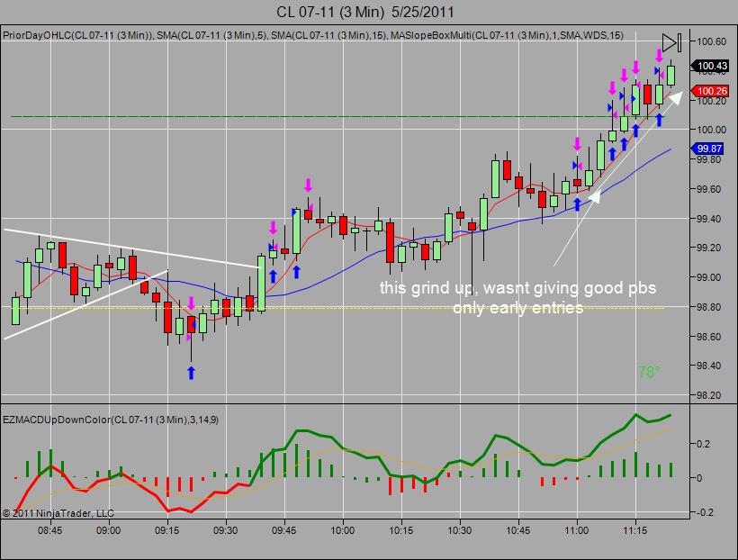738x560 pixels.
Task: Click the 10:45 time axis label
Action: [x=517, y=530]
